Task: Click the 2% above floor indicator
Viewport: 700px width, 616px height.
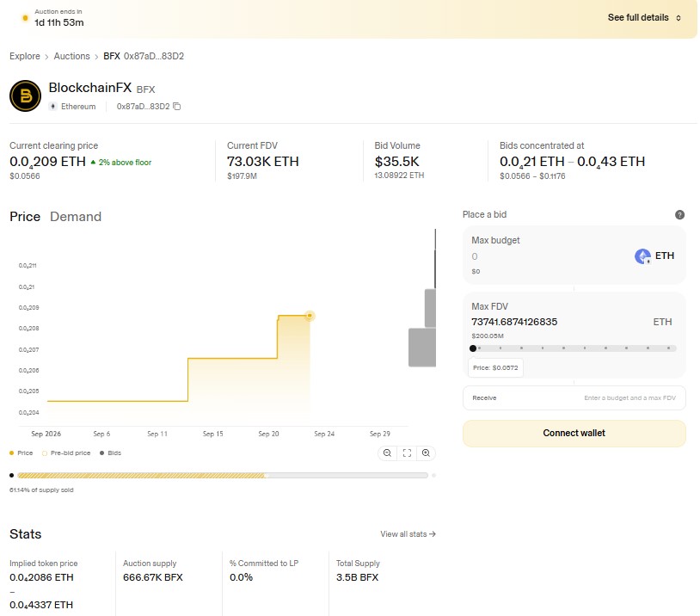Action: click(x=121, y=163)
